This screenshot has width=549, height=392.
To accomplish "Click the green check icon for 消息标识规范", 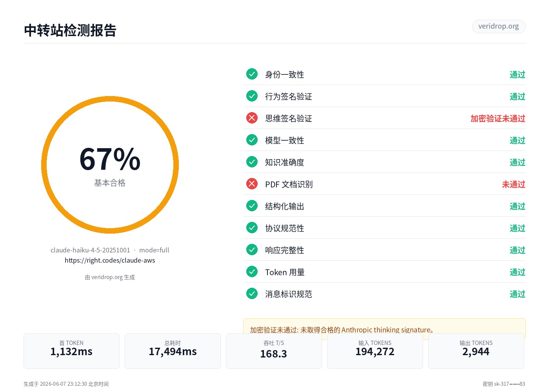I will click(252, 294).
